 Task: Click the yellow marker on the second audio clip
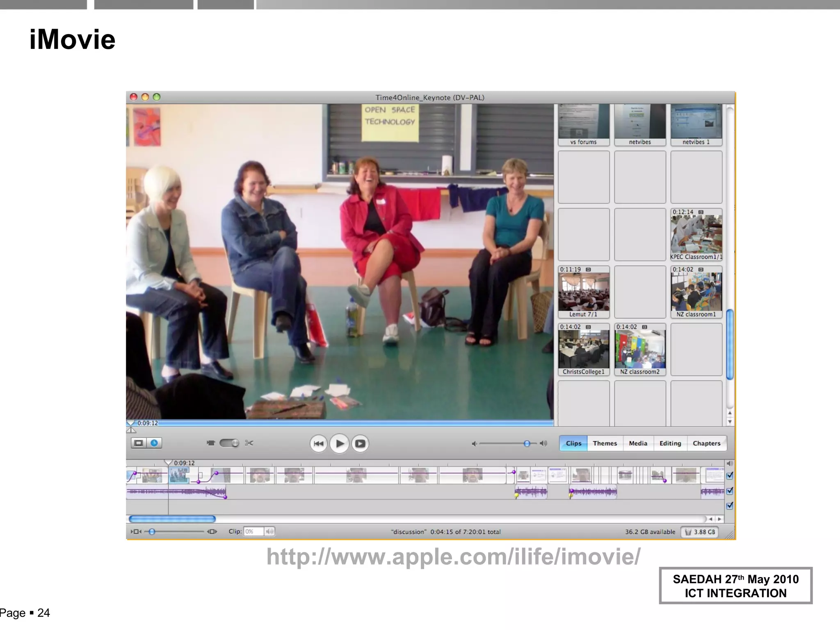click(x=516, y=496)
